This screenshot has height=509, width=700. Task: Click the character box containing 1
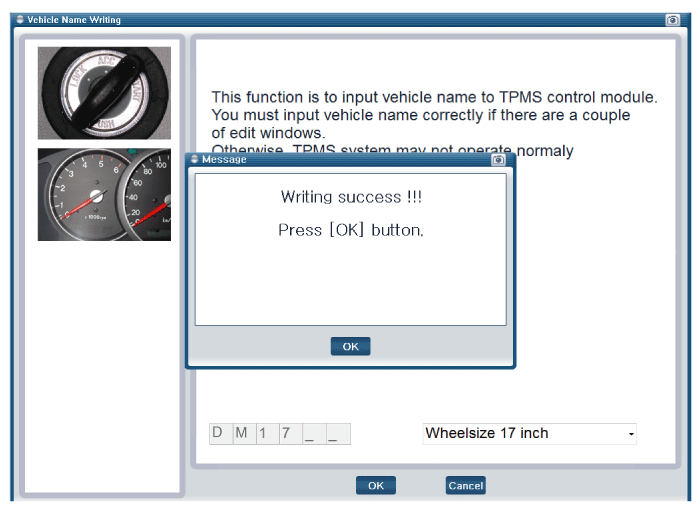tap(266, 433)
